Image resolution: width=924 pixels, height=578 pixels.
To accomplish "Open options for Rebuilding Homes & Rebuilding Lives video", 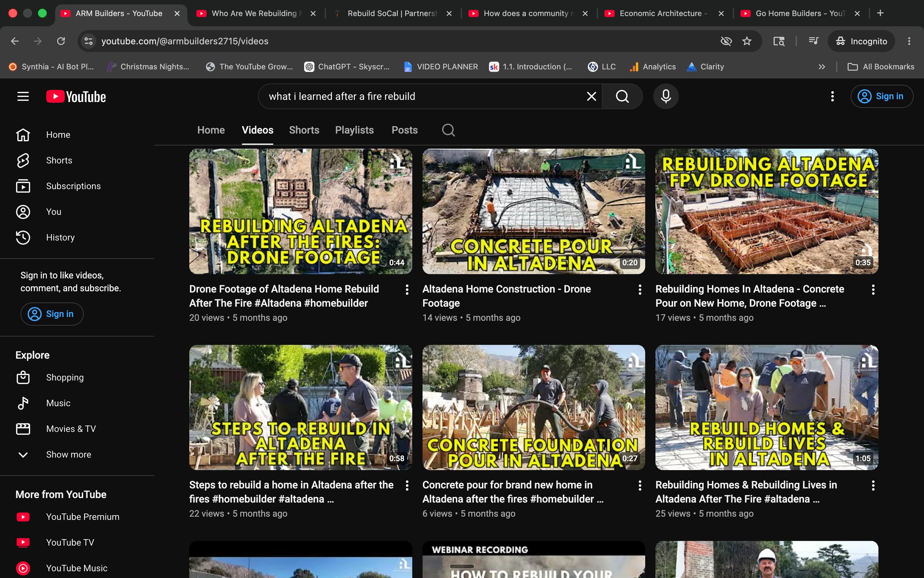I will 873,486.
